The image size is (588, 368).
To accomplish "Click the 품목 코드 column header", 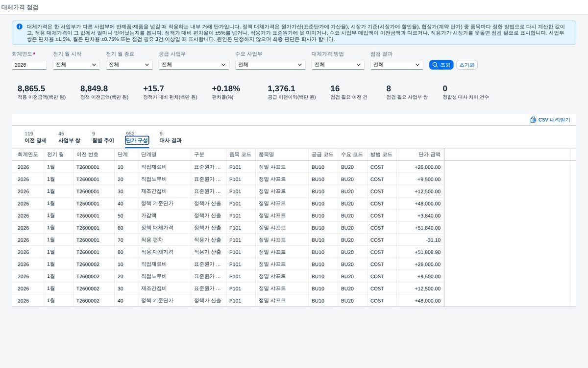I will click(x=241, y=155).
